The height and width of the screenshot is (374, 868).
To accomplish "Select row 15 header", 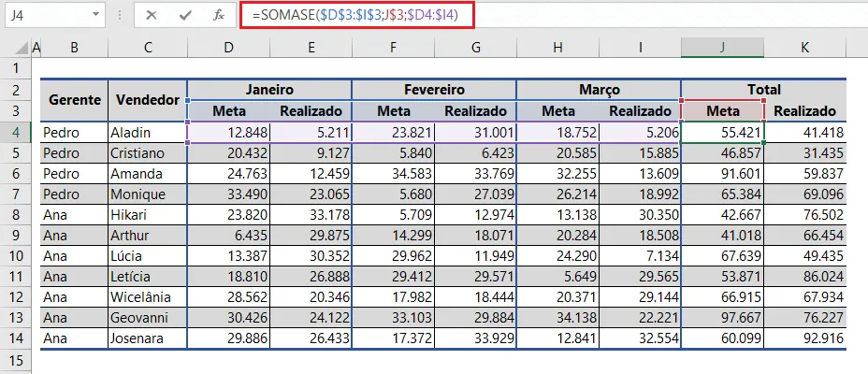I will 16,361.
